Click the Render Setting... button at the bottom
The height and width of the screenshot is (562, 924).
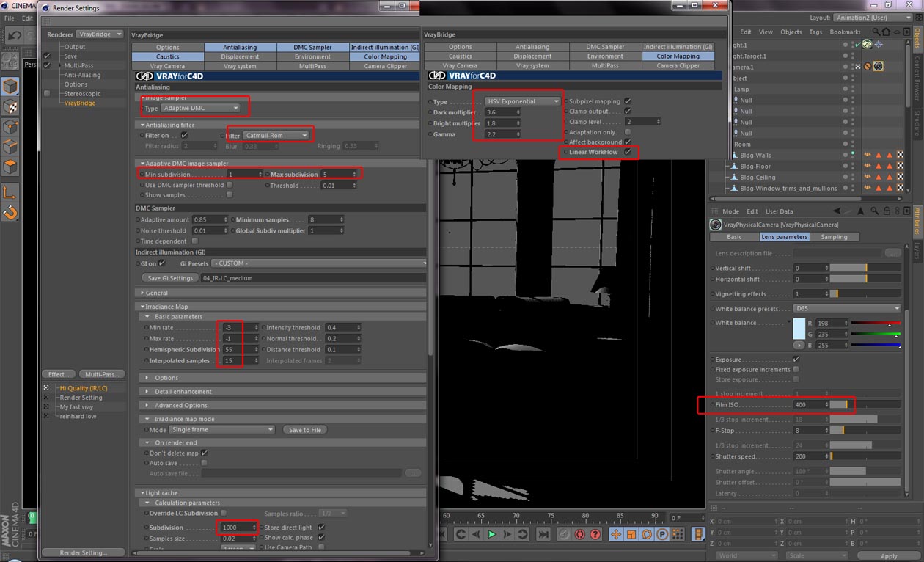click(x=84, y=553)
